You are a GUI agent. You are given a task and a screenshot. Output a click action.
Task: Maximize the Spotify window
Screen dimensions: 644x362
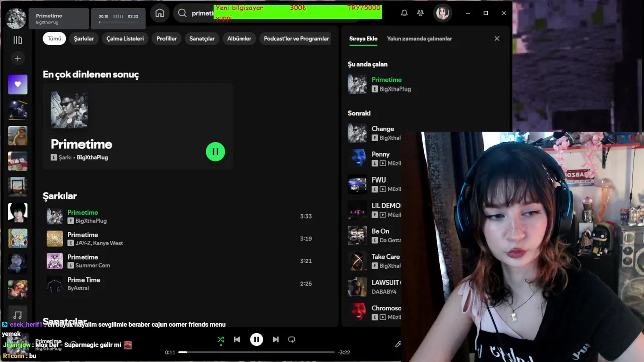tap(486, 13)
